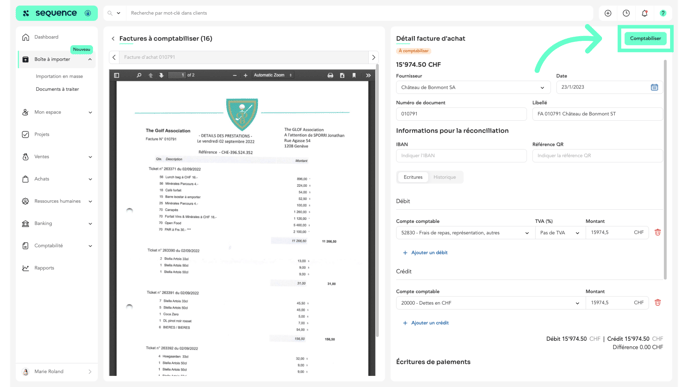Click the detail panel scrollbar

click(x=665, y=169)
